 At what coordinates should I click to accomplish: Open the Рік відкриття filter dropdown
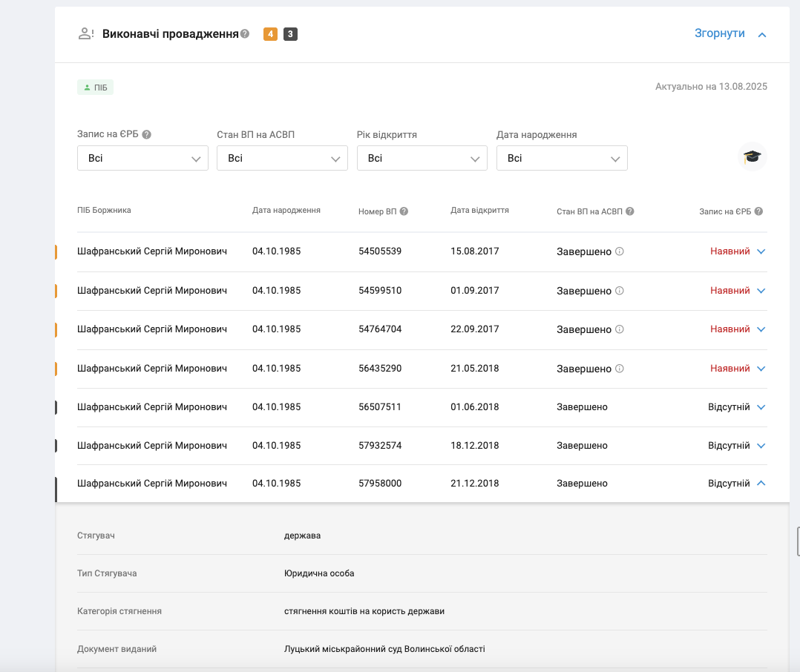[x=422, y=158]
